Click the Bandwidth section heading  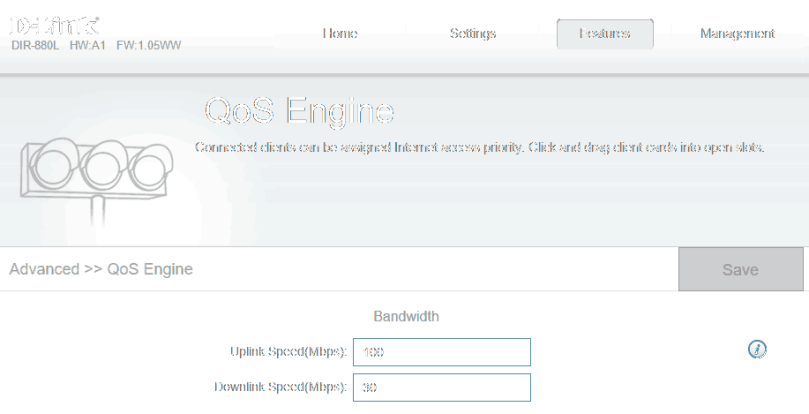(x=406, y=317)
